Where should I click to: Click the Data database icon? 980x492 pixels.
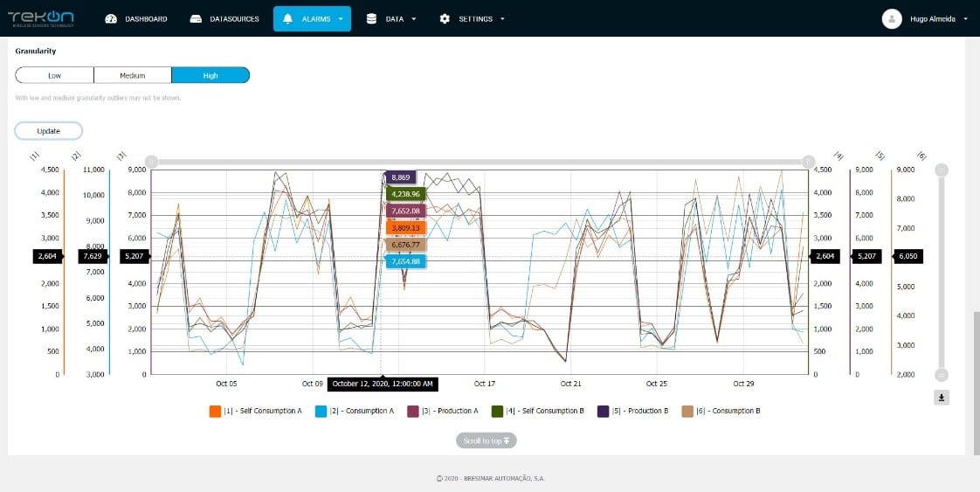coord(371,18)
